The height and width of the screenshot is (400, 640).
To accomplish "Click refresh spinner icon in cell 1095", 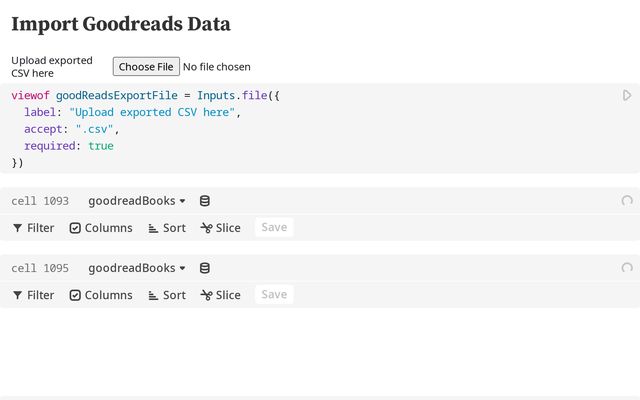I will click(x=627, y=268).
